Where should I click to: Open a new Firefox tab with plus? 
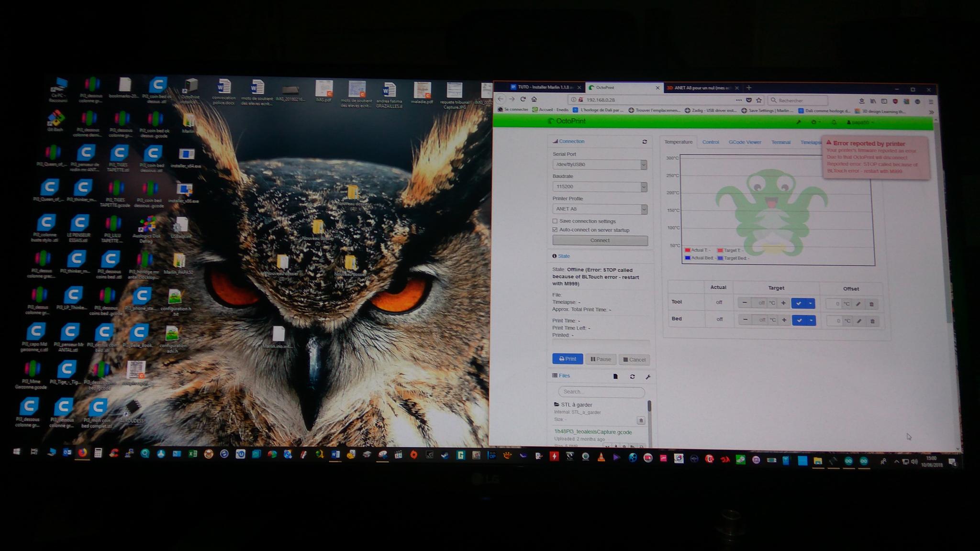coord(749,88)
